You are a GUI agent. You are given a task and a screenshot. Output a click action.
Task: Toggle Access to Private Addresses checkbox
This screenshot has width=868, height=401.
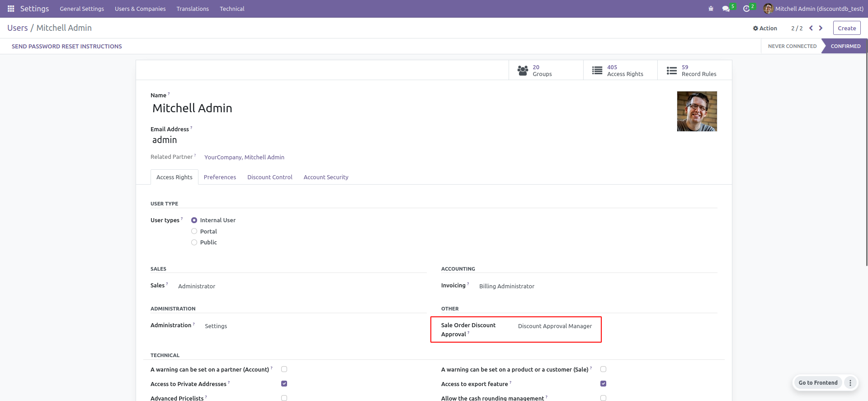point(284,384)
